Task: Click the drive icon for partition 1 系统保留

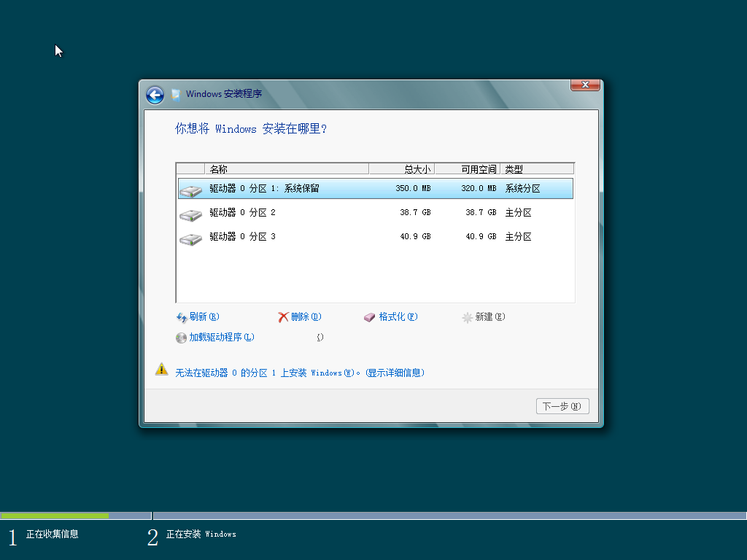Action: tap(190, 190)
